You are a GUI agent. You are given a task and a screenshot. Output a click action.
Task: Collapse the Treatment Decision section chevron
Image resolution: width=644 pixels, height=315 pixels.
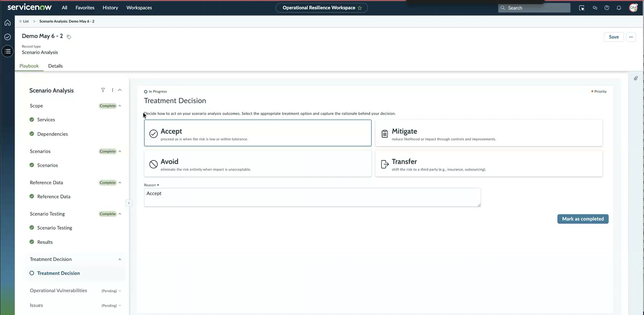pos(120,259)
